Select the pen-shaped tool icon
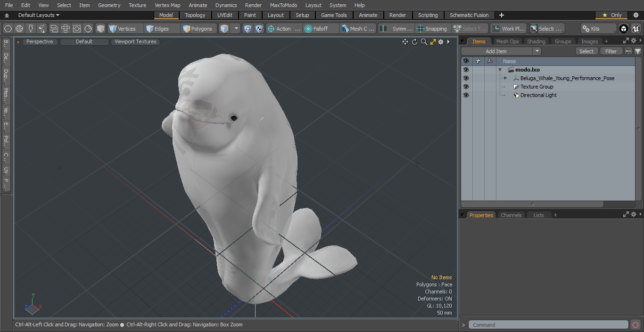 (x=31, y=29)
